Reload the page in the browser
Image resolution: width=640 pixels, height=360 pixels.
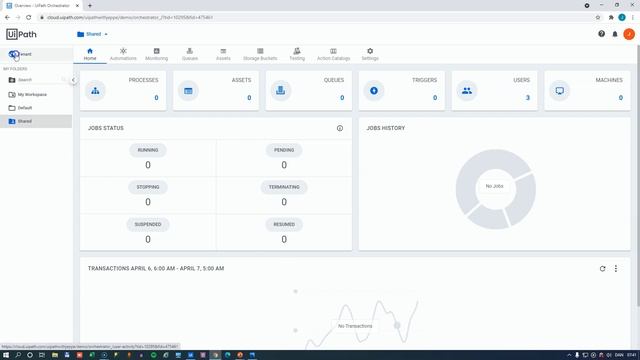tap(29, 18)
